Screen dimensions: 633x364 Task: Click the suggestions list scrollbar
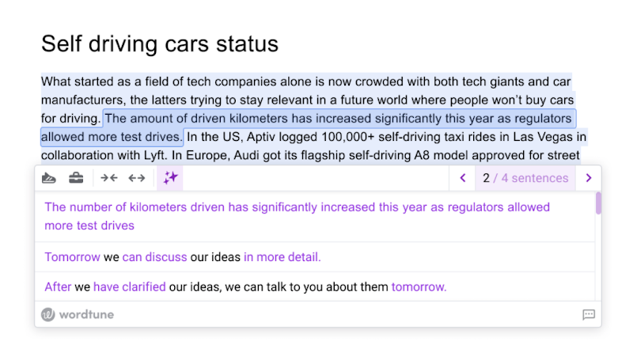click(598, 203)
